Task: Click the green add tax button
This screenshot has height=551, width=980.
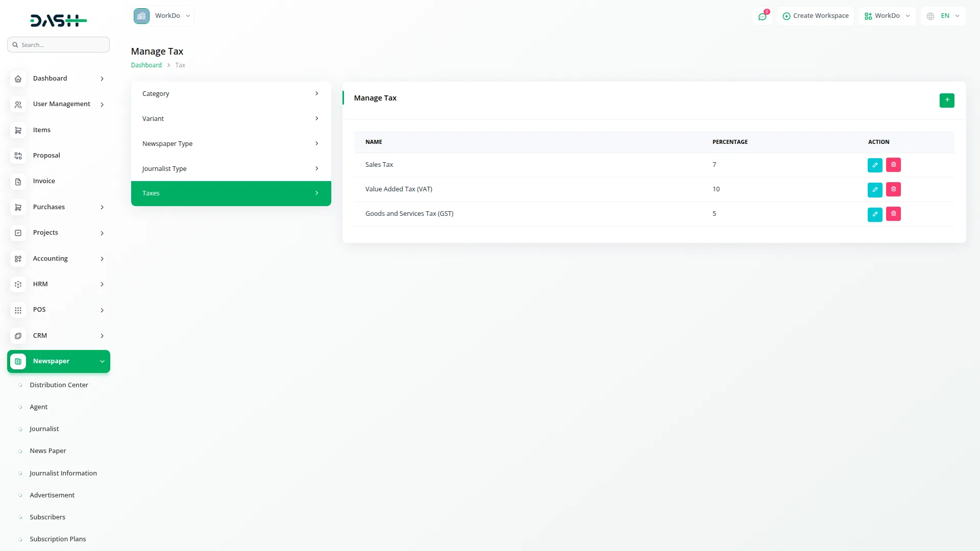Action: click(x=947, y=101)
